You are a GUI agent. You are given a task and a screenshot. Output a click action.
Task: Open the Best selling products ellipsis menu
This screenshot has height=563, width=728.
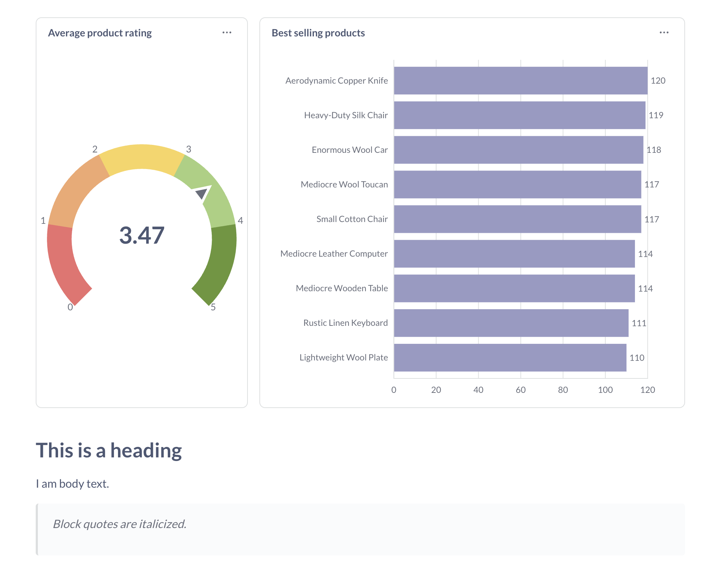(664, 33)
